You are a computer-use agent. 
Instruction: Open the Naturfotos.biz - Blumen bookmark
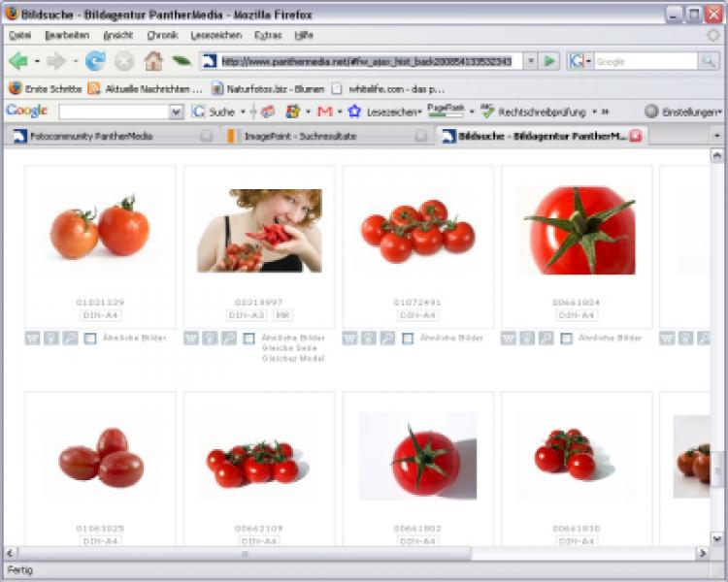pyautogui.click(x=267, y=87)
